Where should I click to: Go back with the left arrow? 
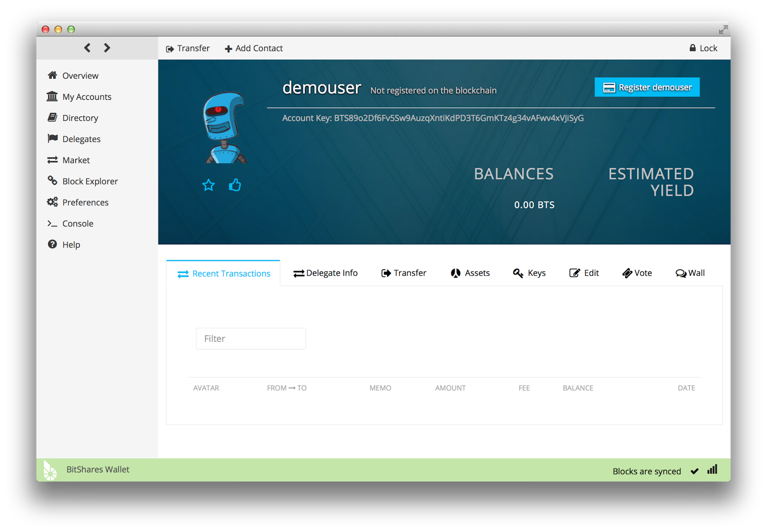[x=87, y=48]
